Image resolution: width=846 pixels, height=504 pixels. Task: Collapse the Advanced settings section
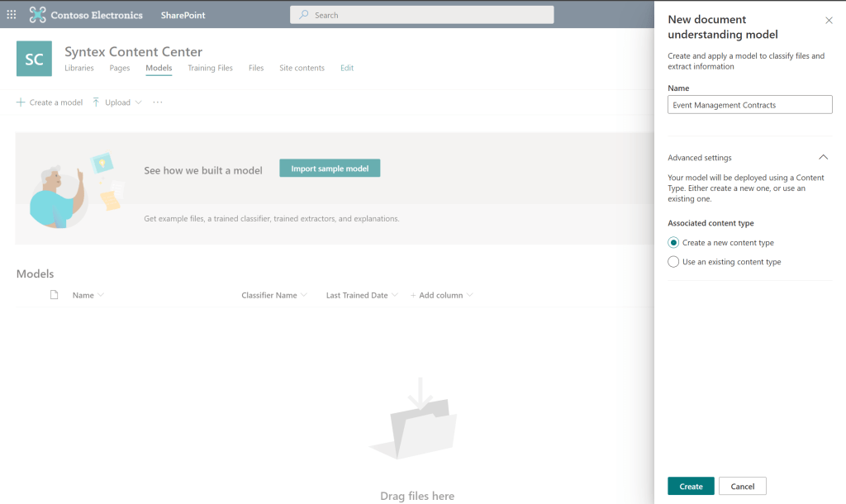pos(823,157)
